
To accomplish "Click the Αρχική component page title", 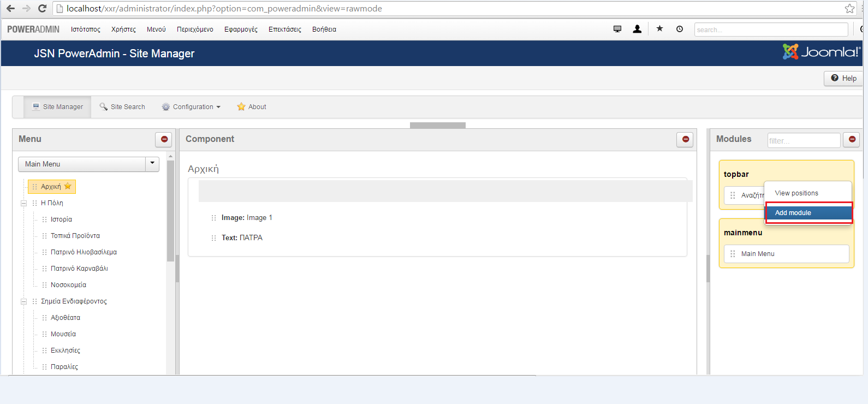I will pyautogui.click(x=203, y=169).
